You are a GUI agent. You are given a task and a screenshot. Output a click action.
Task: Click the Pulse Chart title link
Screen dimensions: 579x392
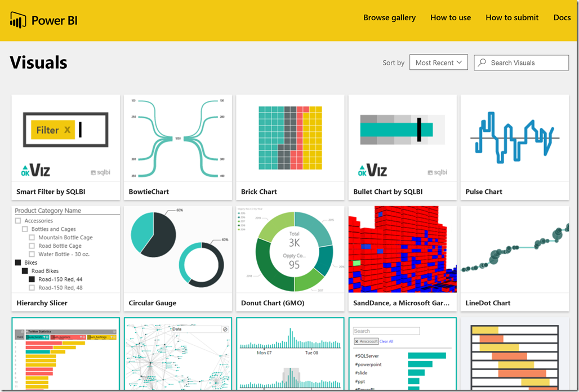pyautogui.click(x=484, y=191)
